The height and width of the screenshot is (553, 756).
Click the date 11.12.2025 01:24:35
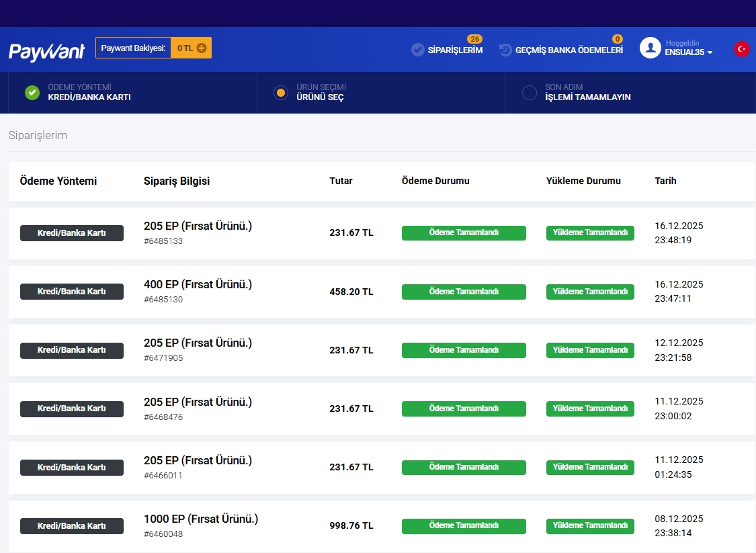679,467
